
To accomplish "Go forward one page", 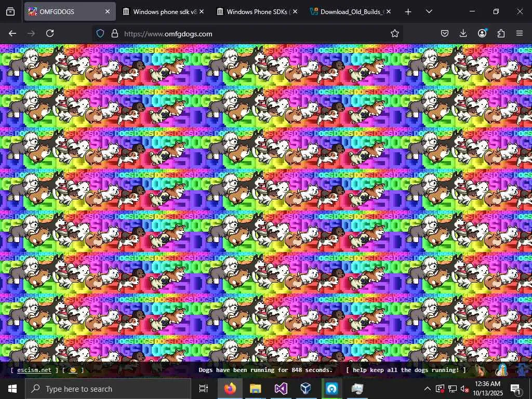I will tap(31, 34).
